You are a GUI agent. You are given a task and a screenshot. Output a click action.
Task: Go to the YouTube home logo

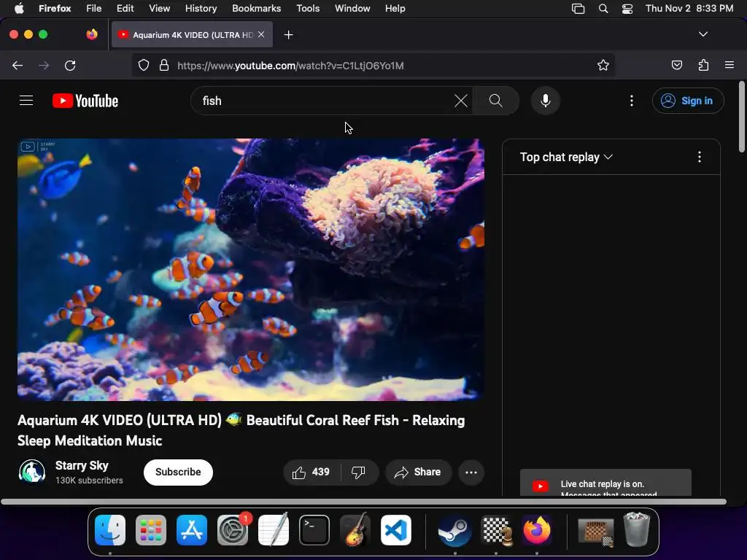point(85,101)
